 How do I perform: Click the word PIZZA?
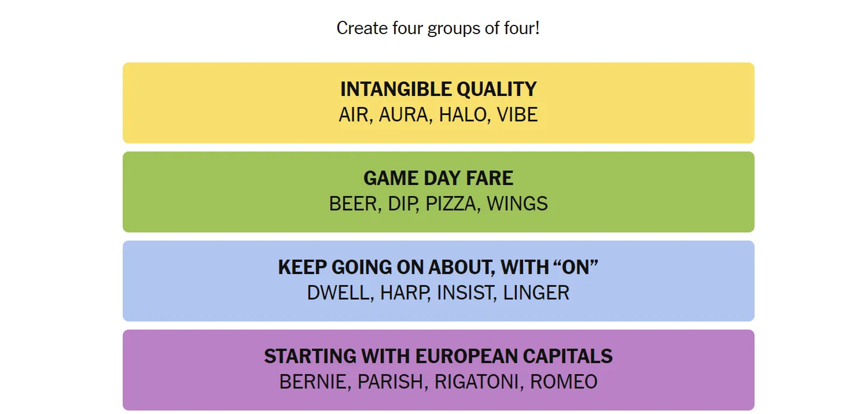click(x=451, y=204)
